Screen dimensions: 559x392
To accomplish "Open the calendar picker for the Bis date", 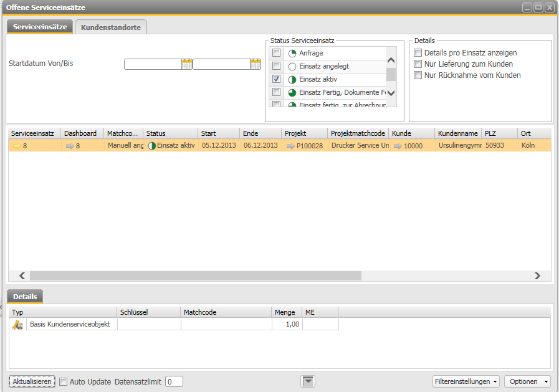I will (x=256, y=64).
